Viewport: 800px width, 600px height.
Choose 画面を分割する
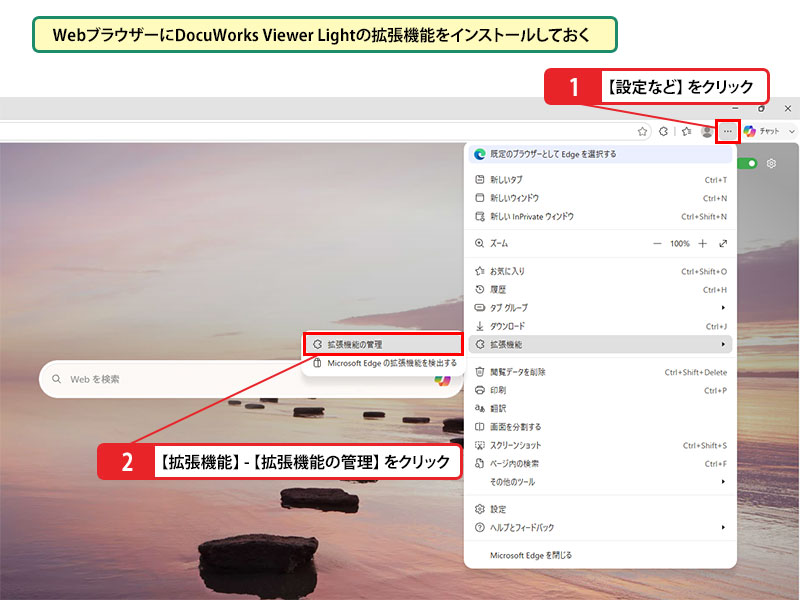point(600,427)
